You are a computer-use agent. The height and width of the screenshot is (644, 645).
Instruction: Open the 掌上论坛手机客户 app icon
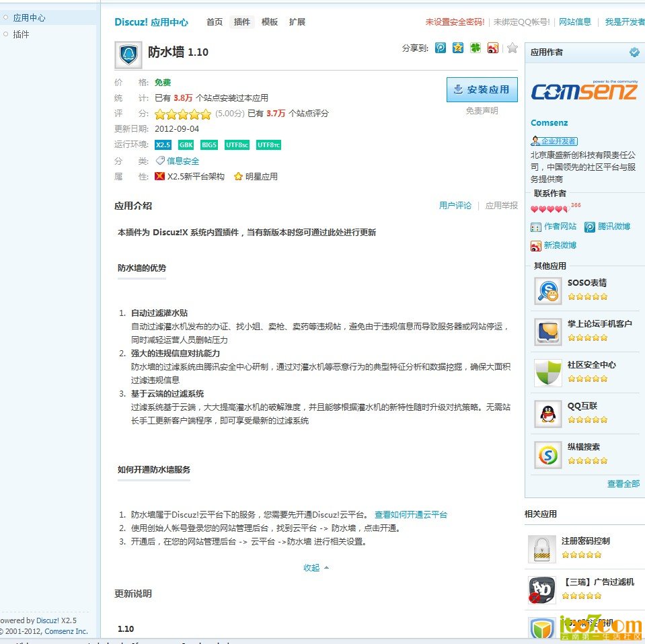pos(548,332)
